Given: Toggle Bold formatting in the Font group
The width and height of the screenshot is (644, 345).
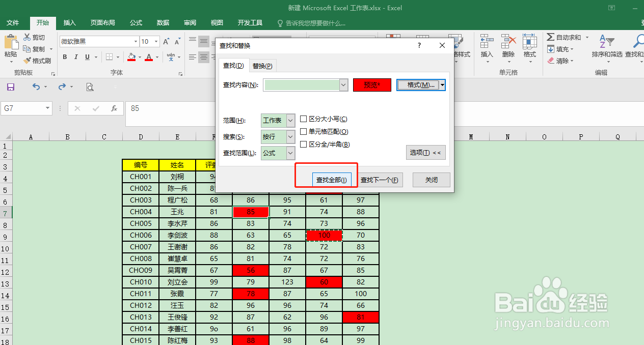Looking at the screenshot, I should (x=64, y=57).
